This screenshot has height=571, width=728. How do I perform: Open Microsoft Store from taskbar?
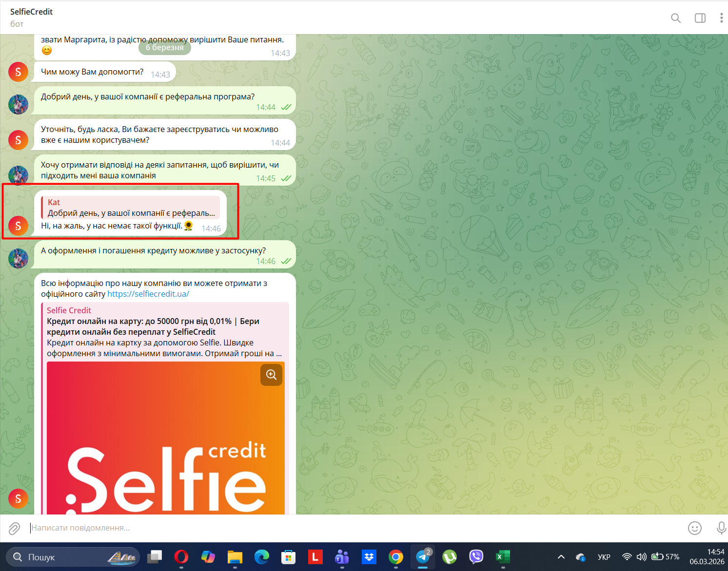(289, 556)
